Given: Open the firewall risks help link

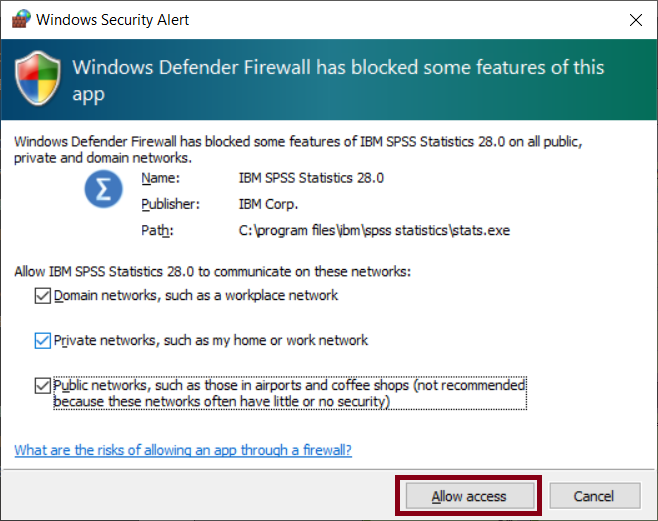Looking at the screenshot, I should [x=183, y=450].
